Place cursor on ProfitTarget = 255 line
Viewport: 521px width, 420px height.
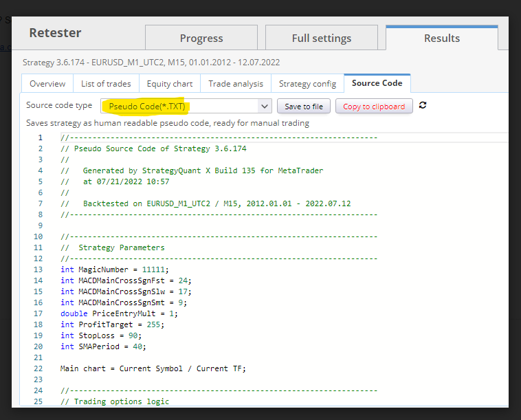click(114, 324)
